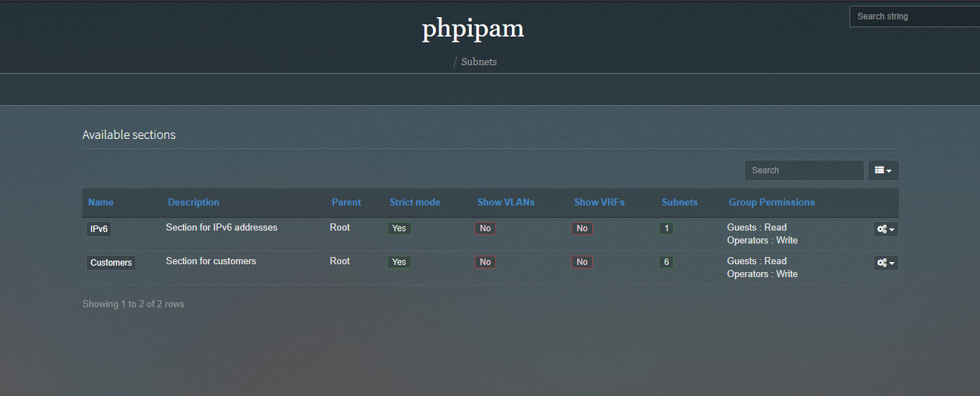Open the Customers section

111,263
